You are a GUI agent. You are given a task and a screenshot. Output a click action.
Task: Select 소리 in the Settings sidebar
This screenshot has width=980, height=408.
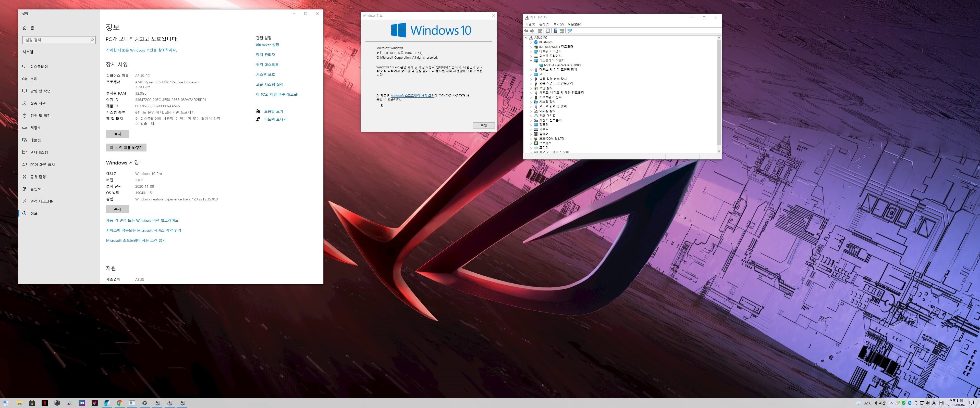point(59,79)
